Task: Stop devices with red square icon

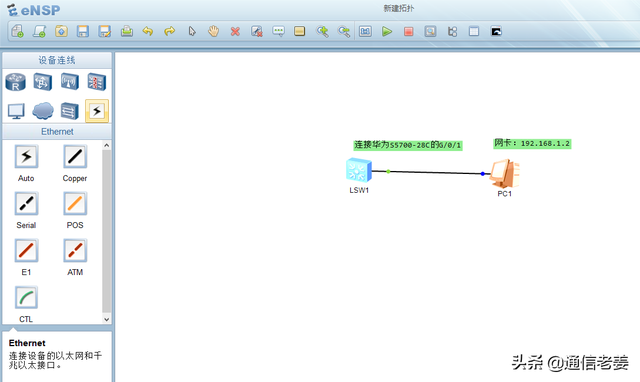Action: (x=409, y=31)
